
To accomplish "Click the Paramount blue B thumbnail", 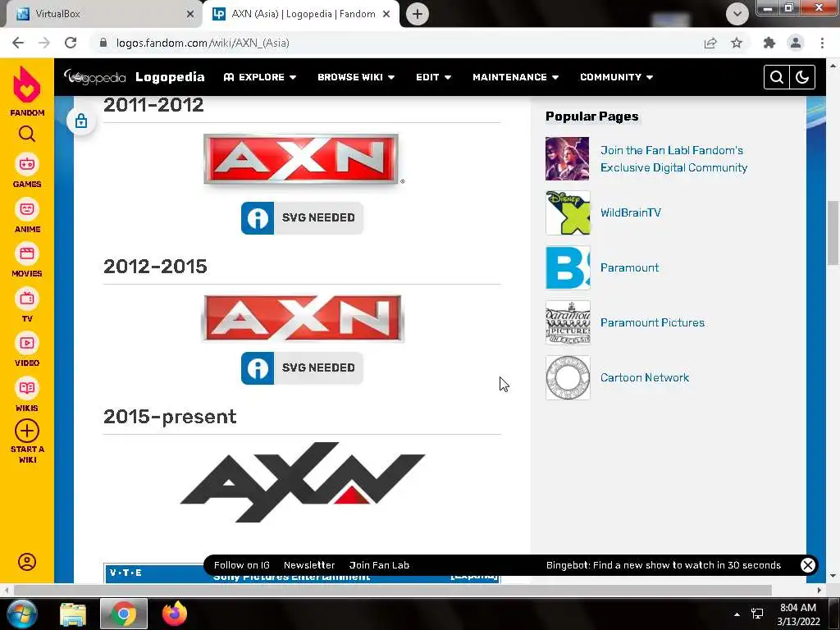I will [x=568, y=267].
